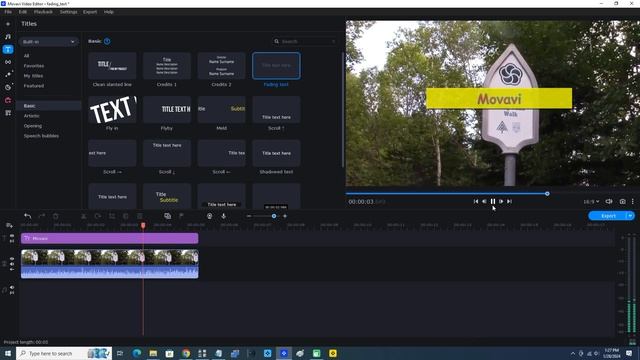Click the titles Search field
This screenshot has width=640, height=360.
click(x=305, y=41)
